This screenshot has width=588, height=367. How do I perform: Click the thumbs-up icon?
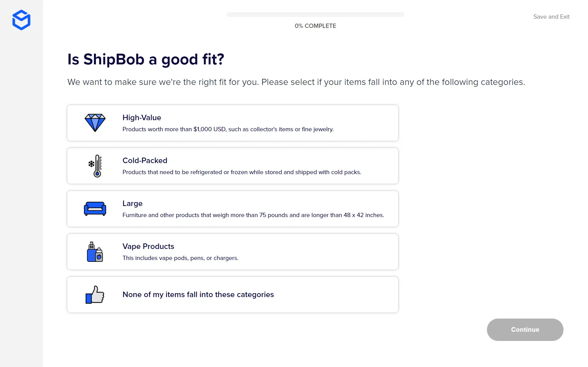click(x=95, y=295)
